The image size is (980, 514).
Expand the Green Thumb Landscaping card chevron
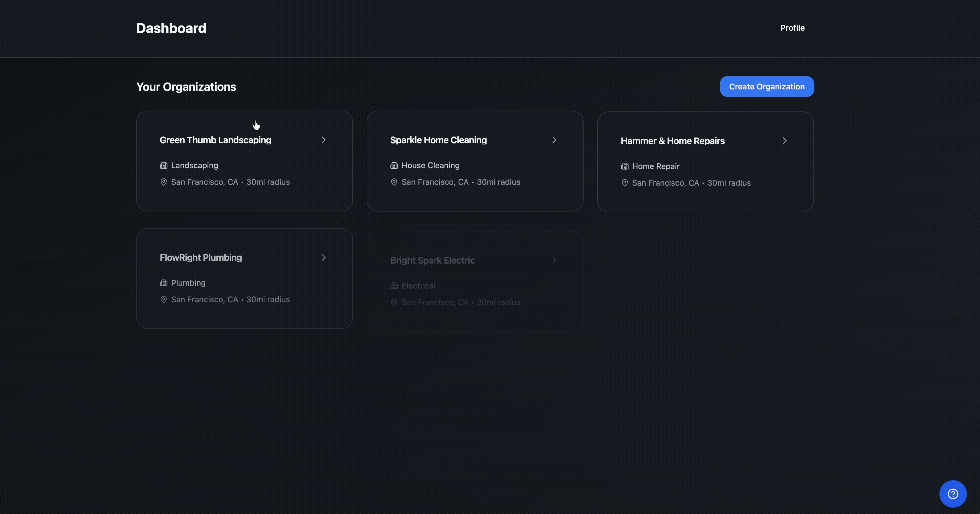pos(324,140)
